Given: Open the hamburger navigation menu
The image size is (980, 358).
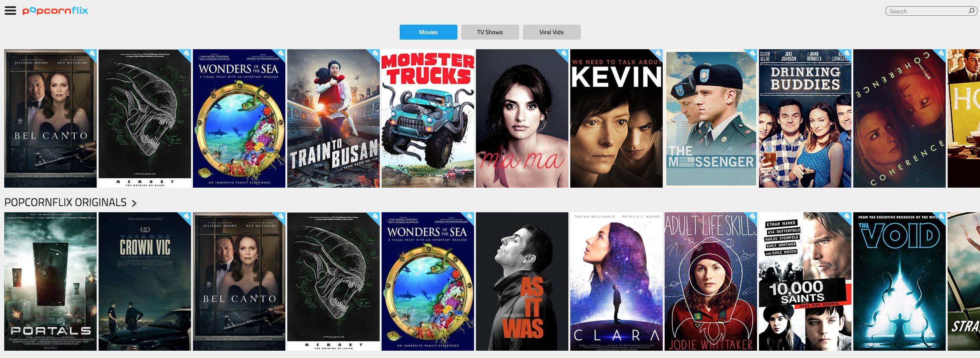Looking at the screenshot, I should tap(10, 11).
